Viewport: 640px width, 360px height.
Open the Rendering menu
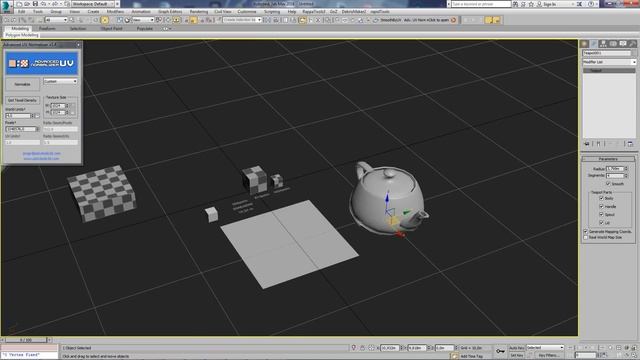click(199, 12)
